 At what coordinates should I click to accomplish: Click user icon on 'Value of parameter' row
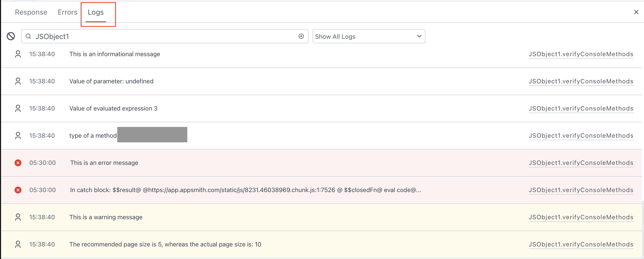click(x=18, y=81)
